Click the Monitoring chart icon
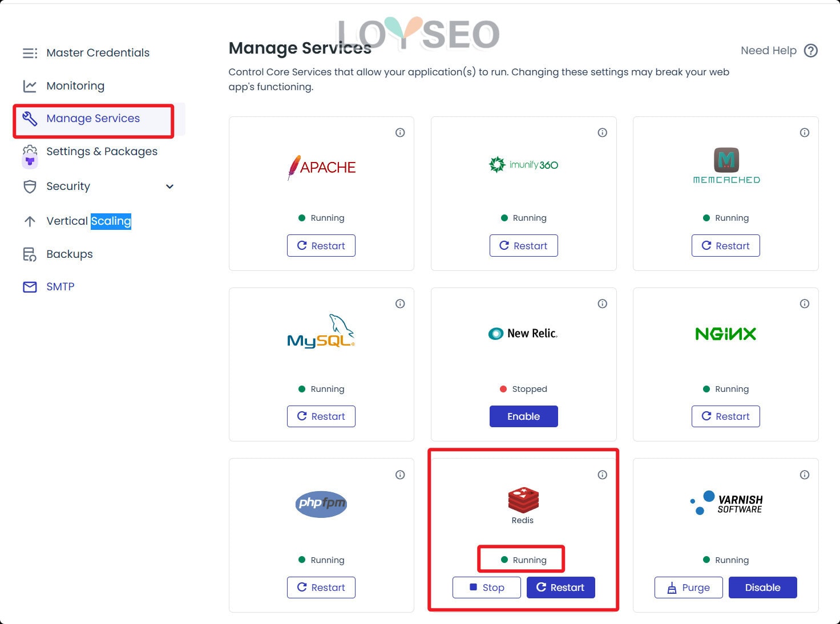 coord(29,86)
